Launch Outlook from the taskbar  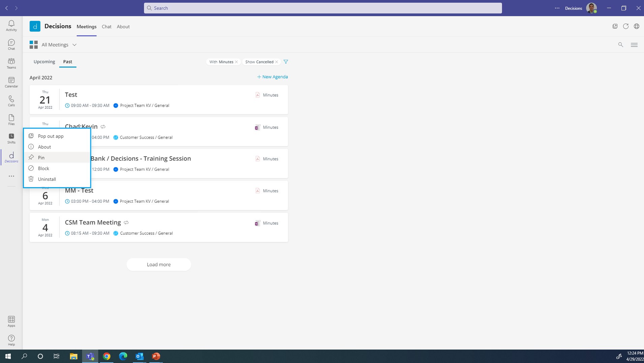coord(139,356)
